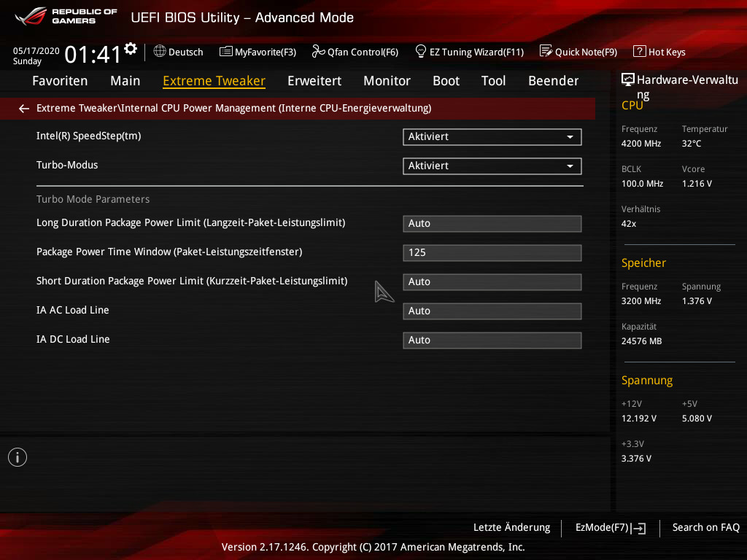Click the Republic of Gamers logo
The image size is (747, 560).
tap(66, 16)
